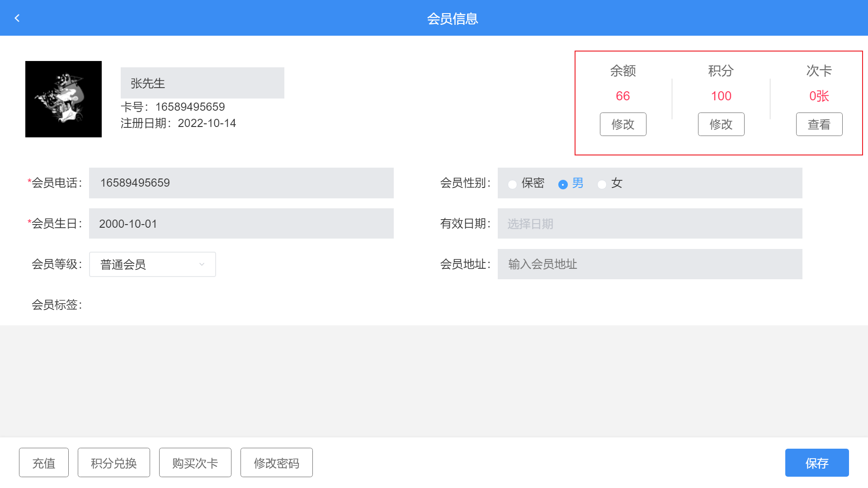This screenshot has height=488, width=868.
Task: Save member info with 保存
Action: pos(816,463)
